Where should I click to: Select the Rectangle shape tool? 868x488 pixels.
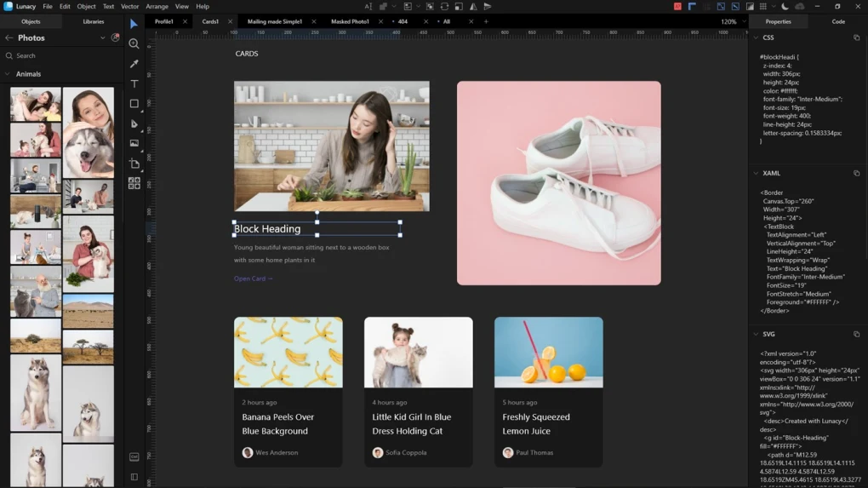pos(134,104)
